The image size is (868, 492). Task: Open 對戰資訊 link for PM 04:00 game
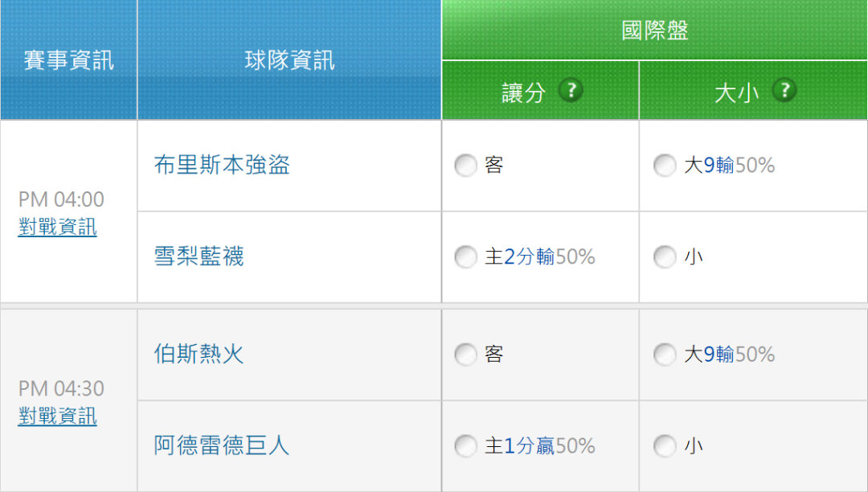click(x=58, y=228)
